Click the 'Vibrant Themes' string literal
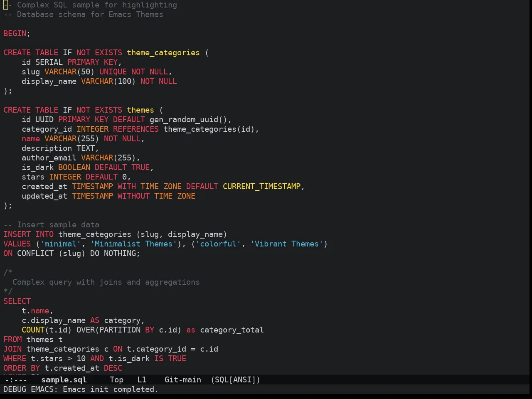Image resolution: width=532 pixels, height=399 pixels. click(287, 244)
